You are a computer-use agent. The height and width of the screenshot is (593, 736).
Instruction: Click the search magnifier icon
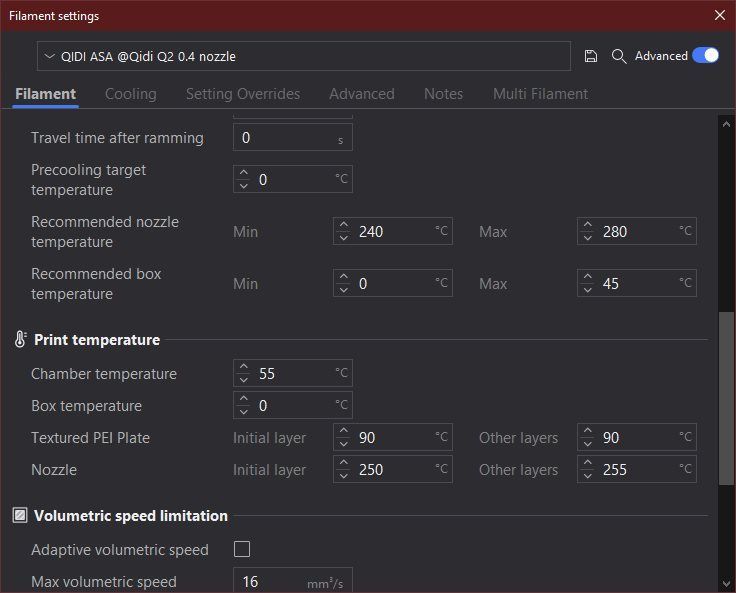(619, 56)
